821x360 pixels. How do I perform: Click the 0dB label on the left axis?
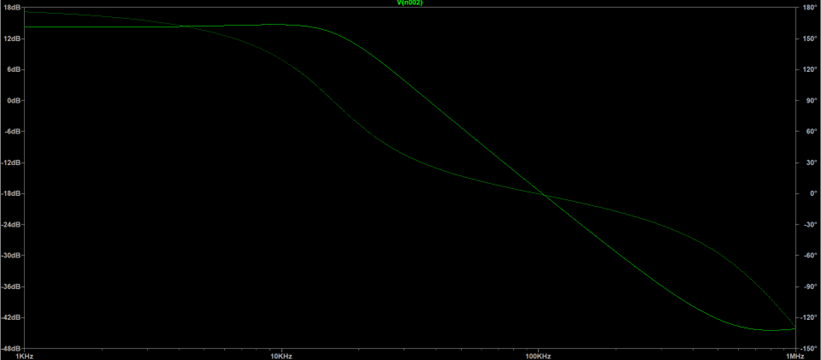tap(14, 100)
